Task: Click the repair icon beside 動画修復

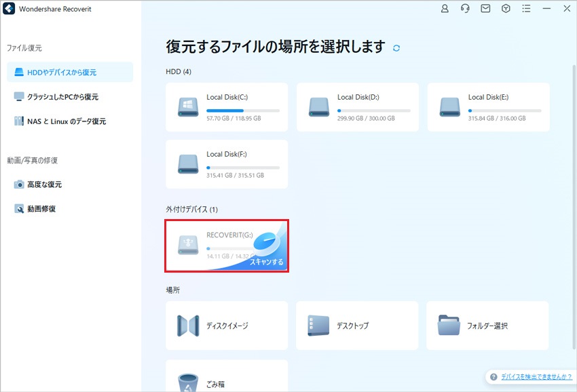Action: [19, 208]
